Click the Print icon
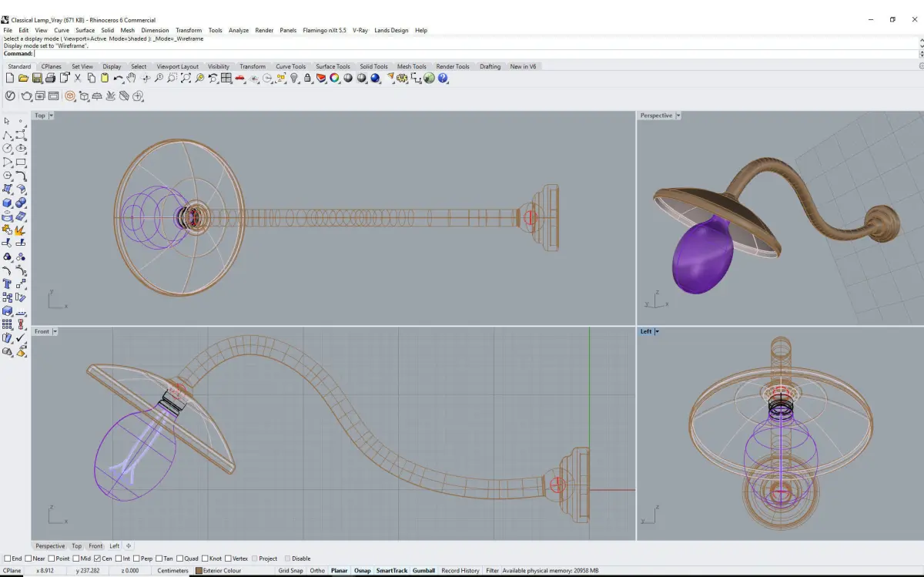This screenshot has width=924, height=577. click(50, 78)
